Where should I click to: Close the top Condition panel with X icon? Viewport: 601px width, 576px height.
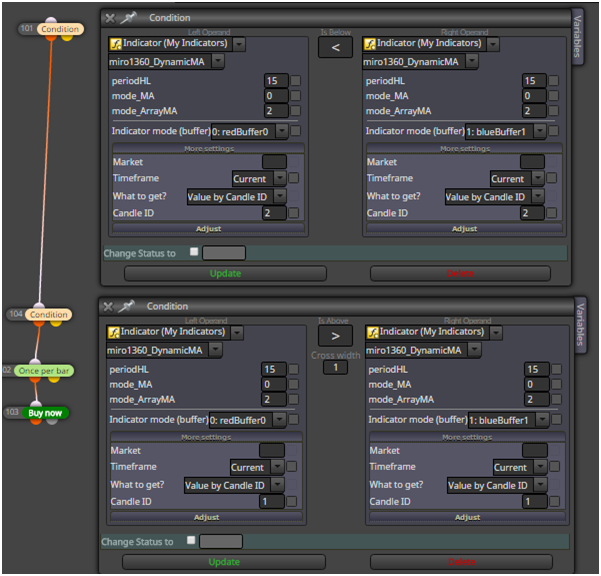pos(110,18)
